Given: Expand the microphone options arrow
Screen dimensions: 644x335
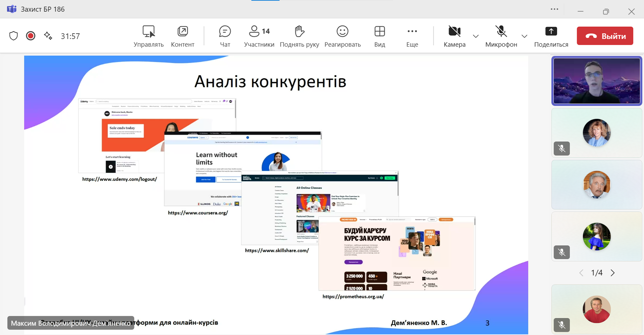Looking at the screenshot, I should pyautogui.click(x=524, y=36).
